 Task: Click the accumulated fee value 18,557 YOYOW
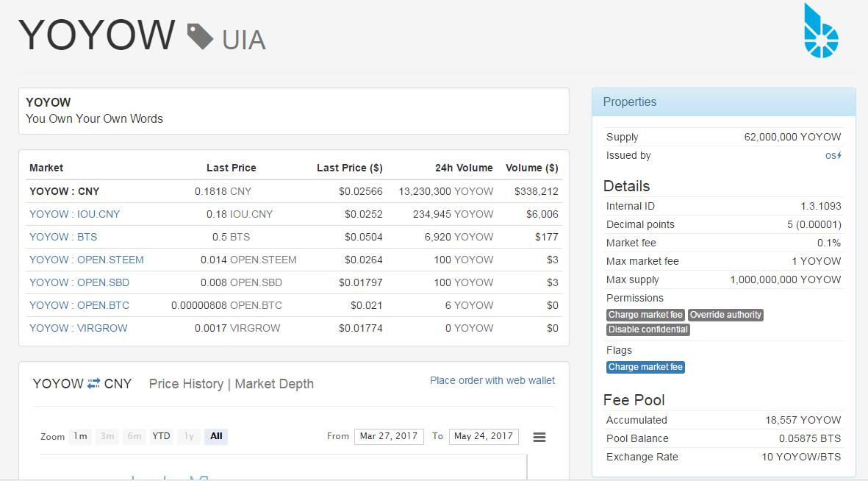point(803,420)
